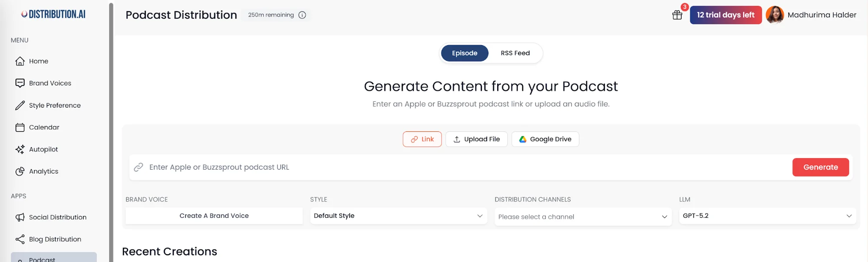Switch to the RSS Feed toggle
Viewport: 868px width, 262px height.
[x=515, y=53]
